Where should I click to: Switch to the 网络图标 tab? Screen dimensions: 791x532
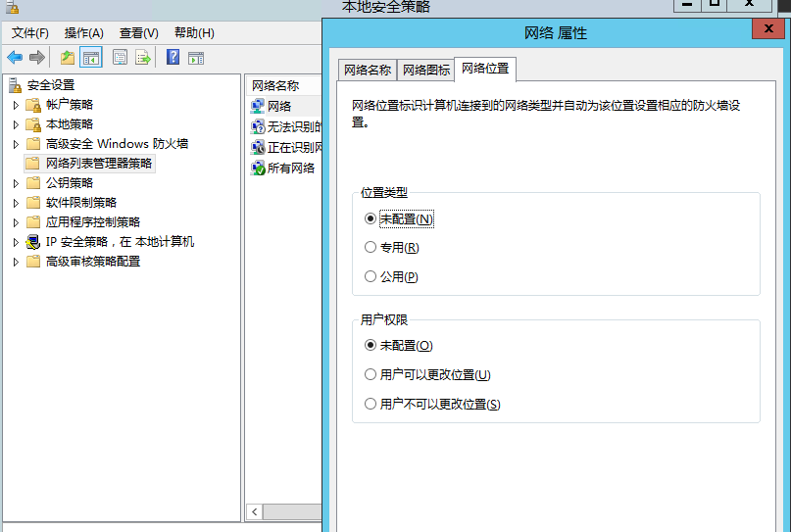pyautogui.click(x=426, y=71)
